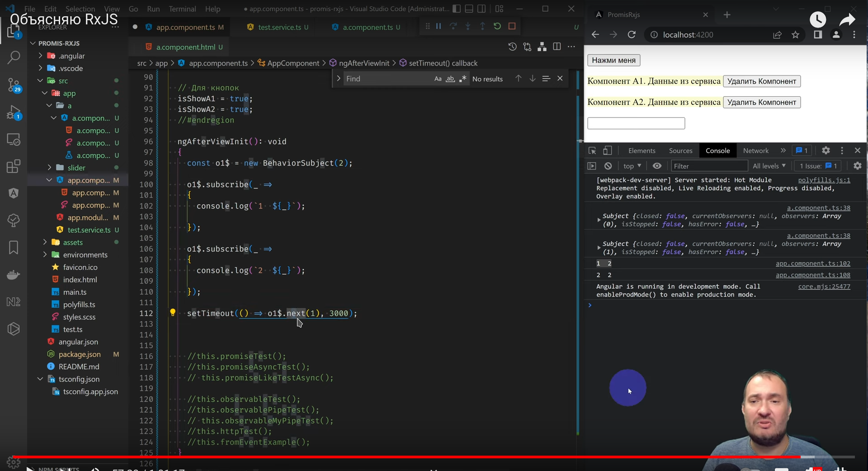Open the Angular activity bar icon

[x=14, y=193]
